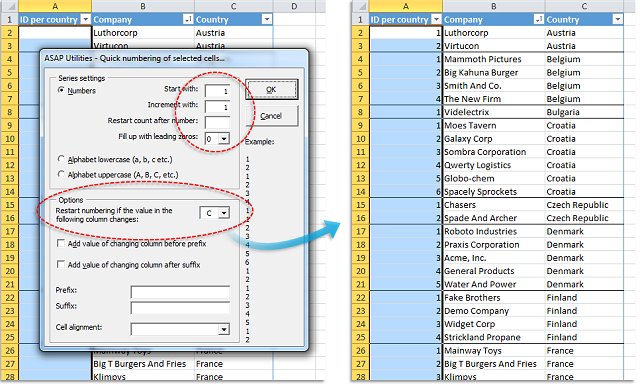The width and height of the screenshot is (640, 386).
Task: Click the Cancel button
Action: (271, 116)
